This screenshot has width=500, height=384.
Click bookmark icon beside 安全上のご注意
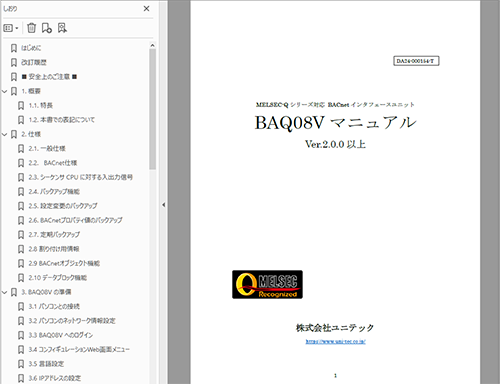pos(14,77)
